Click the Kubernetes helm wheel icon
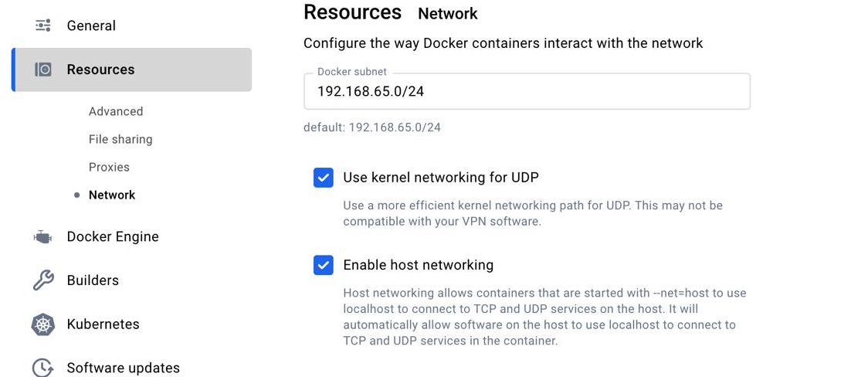Screen dimensions: 868x377 click(x=43, y=324)
